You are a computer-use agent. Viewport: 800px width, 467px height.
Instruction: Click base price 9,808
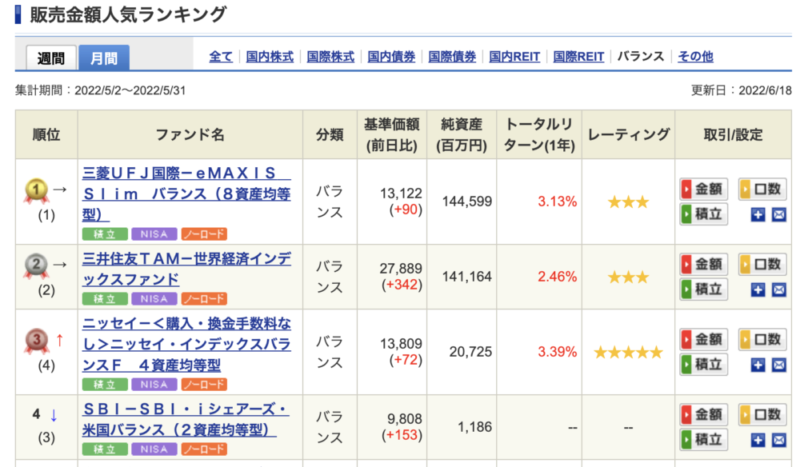(x=404, y=419)
